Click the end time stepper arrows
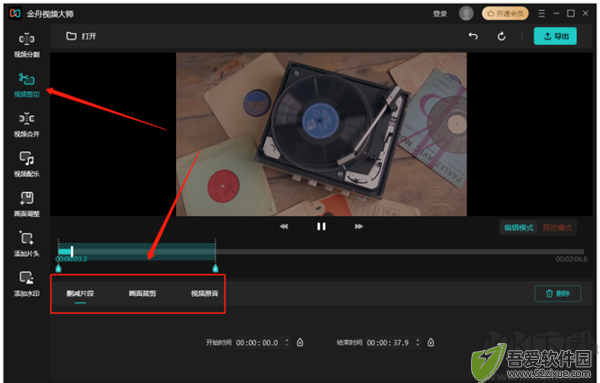Screen dimensions: 600x383 coord(418,342)
